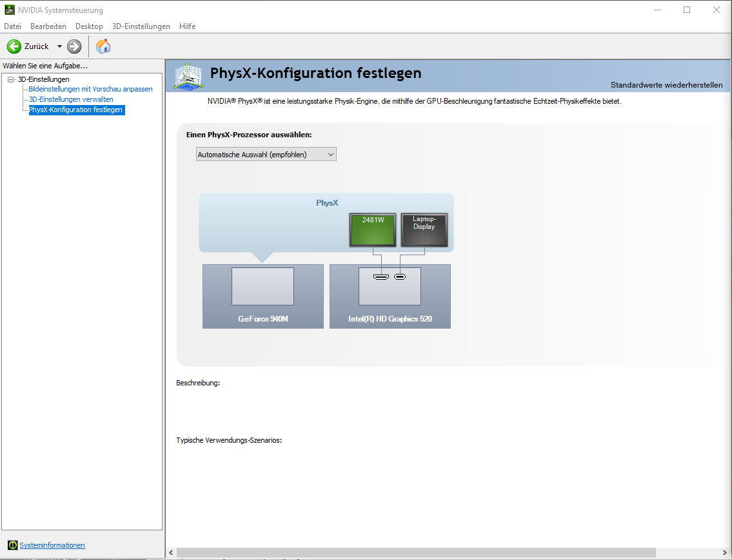Select Bildeinstellungen mit Vorschau anpassen

point(90,89)
